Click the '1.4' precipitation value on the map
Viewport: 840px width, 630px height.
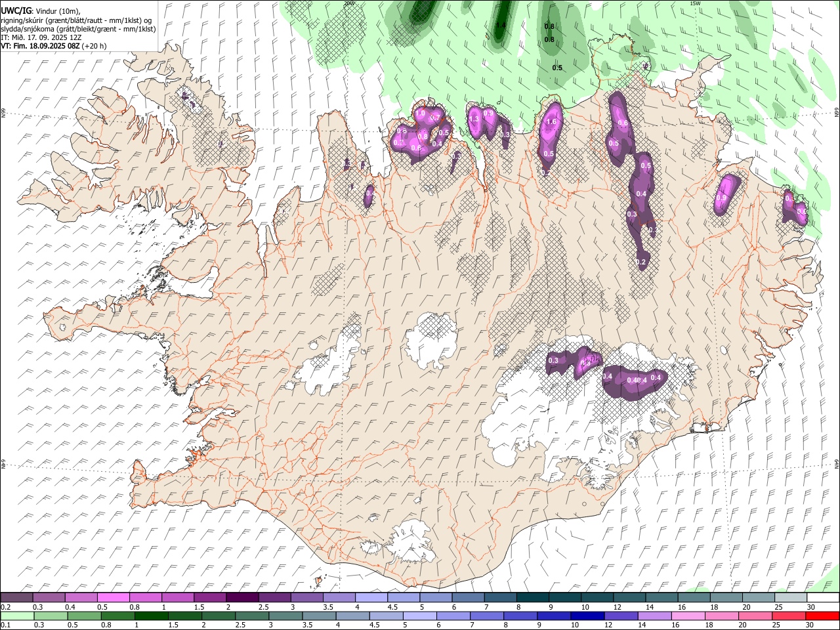click(x=501, y=26)
